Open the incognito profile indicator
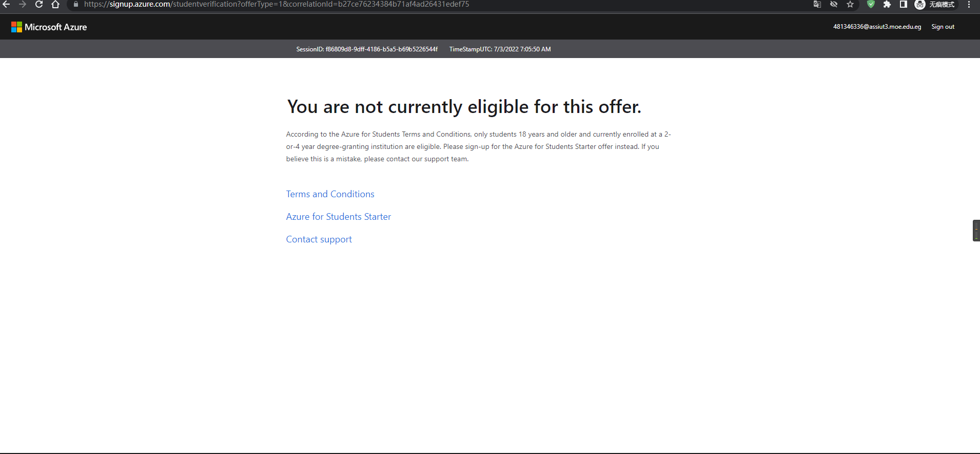 pyautogui.click(x=936, y=4)
